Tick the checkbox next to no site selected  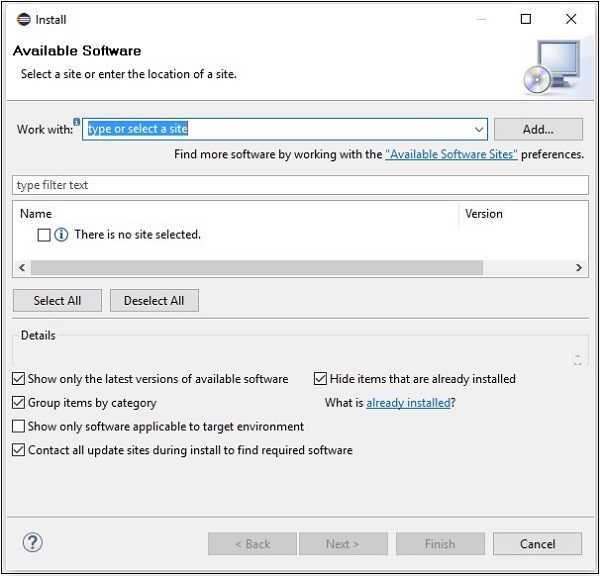coord(43,235)
